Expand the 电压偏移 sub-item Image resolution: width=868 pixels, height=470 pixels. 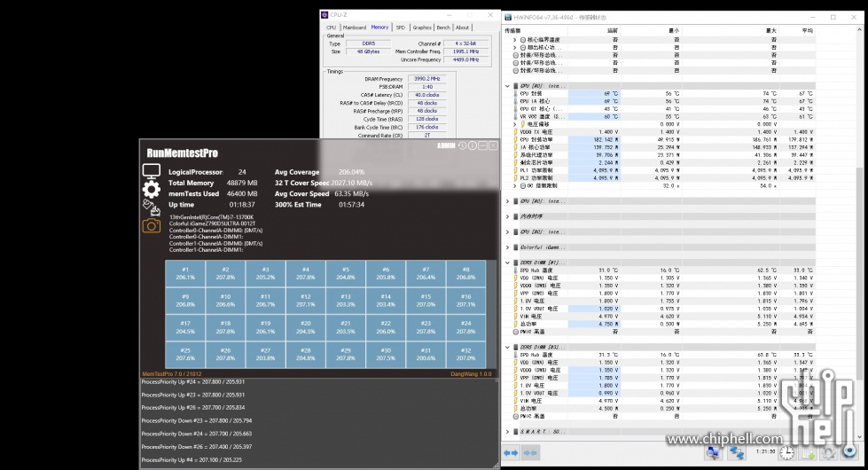point(515,124)
